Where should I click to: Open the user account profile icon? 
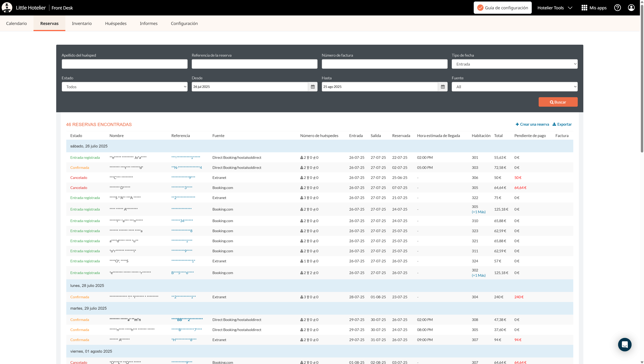pyautogui.click(x=631, y=8)
